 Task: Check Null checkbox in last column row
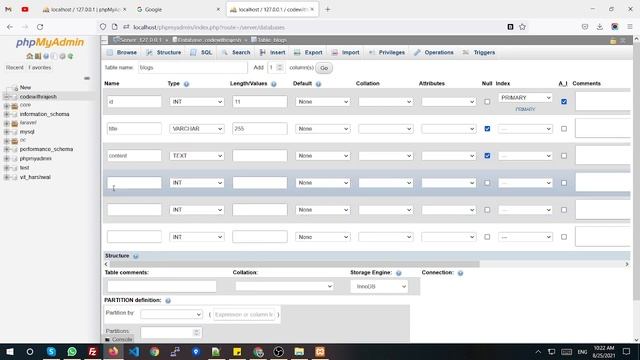pyautogui.click(x=487, y=237)
